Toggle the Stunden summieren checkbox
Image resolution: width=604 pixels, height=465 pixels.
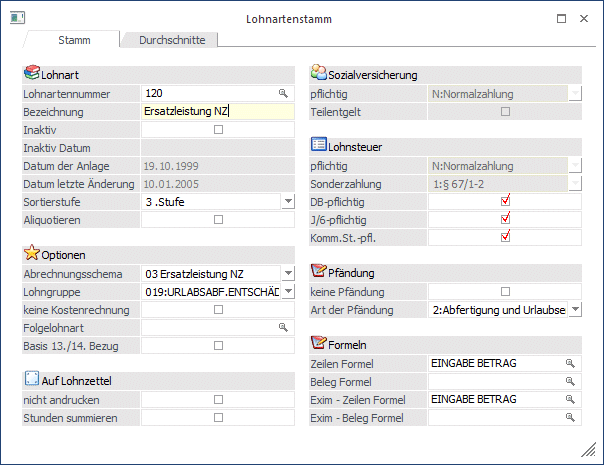[x=218, y=417]
